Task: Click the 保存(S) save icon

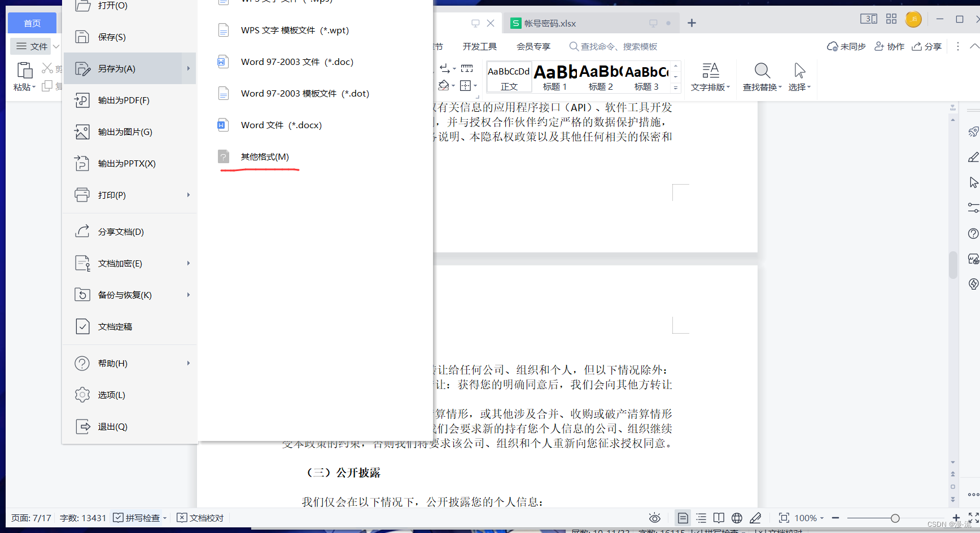Action: click(x=82, y=37)
